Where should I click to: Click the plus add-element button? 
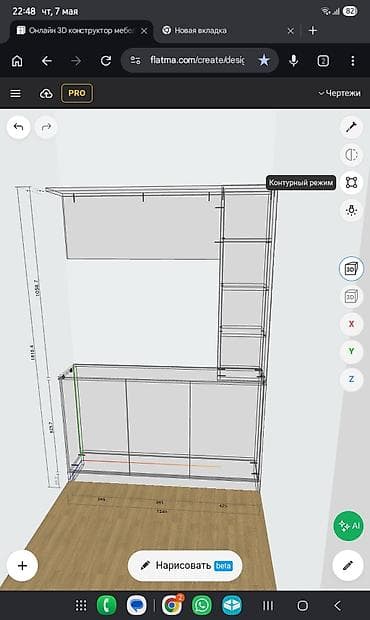click(x=22, y=565)
